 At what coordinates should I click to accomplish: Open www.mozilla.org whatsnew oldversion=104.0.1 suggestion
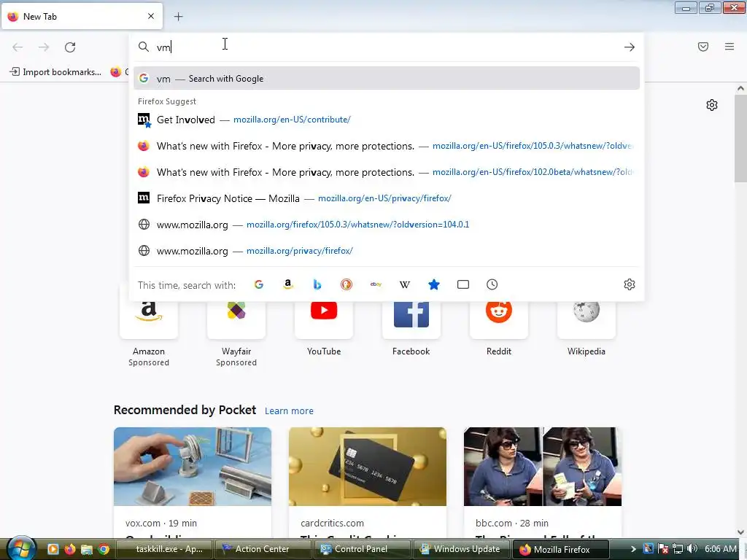coord(387,225)
